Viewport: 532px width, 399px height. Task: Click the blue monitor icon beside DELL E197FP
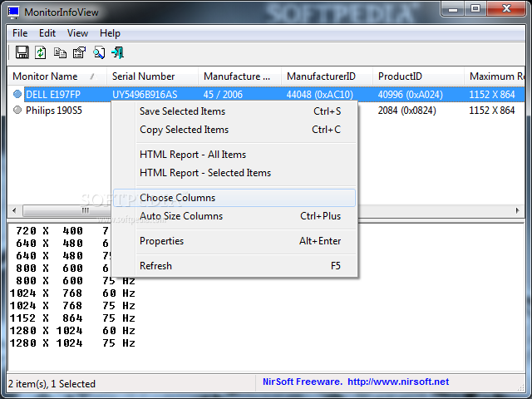coord(17,94)
